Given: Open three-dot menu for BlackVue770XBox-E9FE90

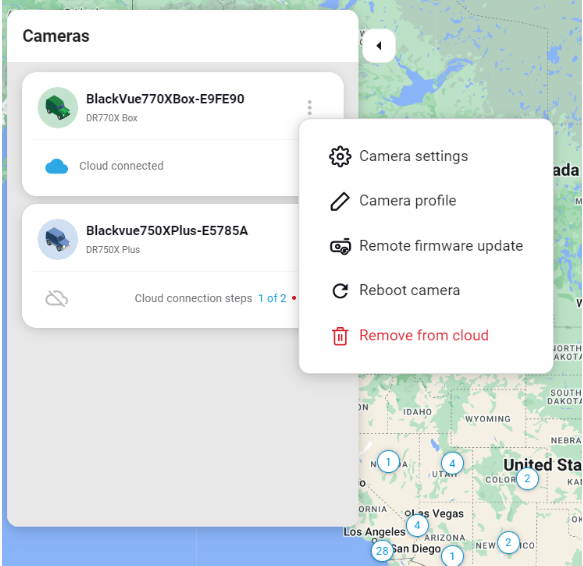Looking at the screenshot, I should 310,107.
